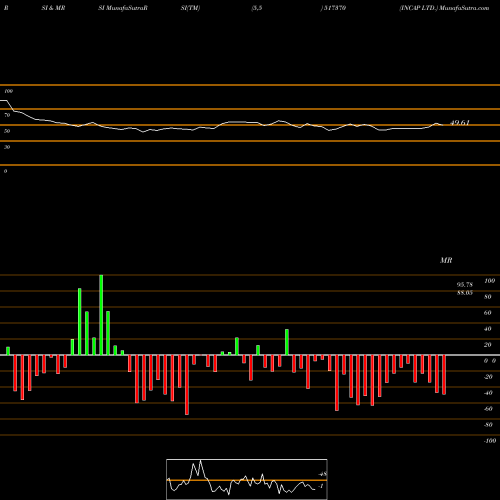The image size is (500, 500).
Task: Open the mini RSI overview chart at the bottom
Action: [247, 479]
